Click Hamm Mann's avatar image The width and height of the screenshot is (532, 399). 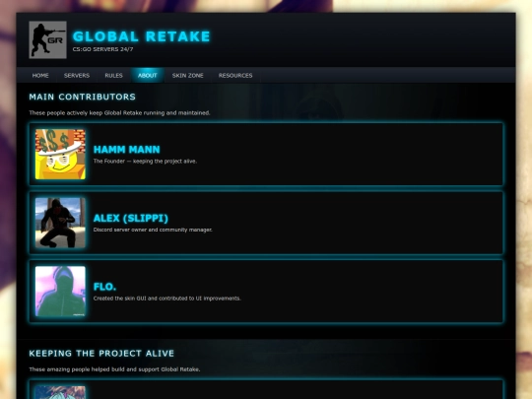60,154
